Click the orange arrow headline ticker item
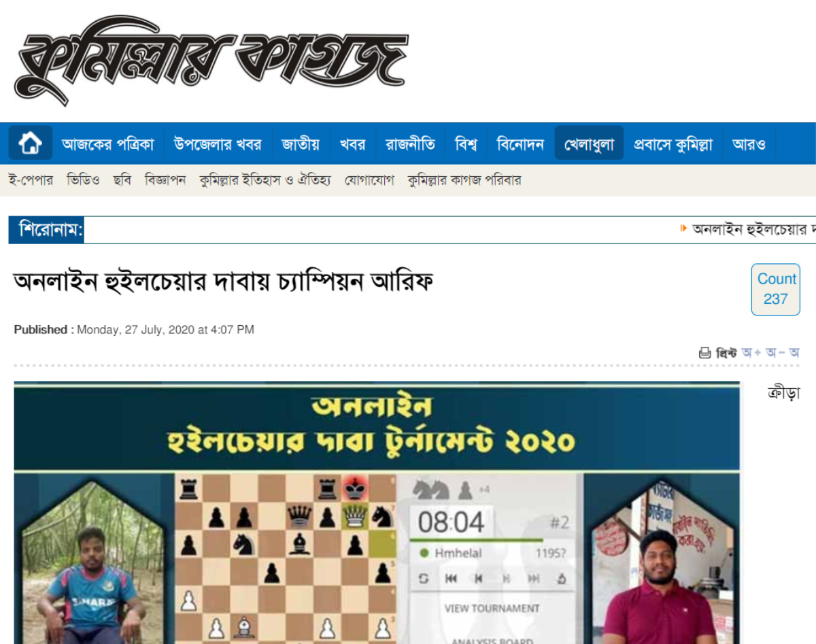This screenshot has width=816, height=644. click(x=748, y=229)
